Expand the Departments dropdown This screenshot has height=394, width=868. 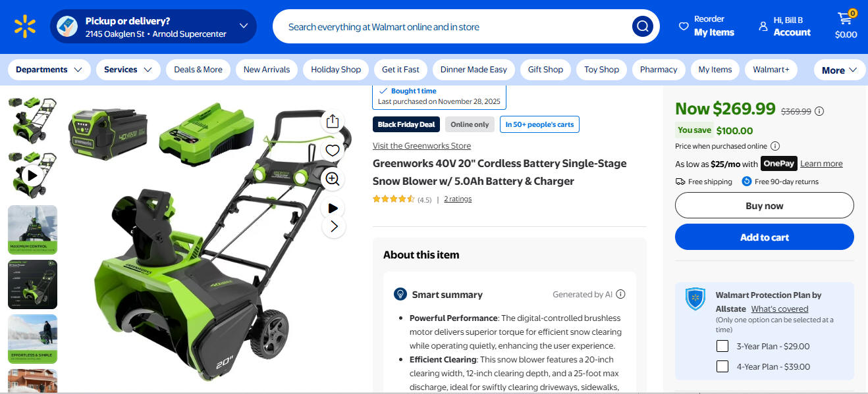click(49, 70)
